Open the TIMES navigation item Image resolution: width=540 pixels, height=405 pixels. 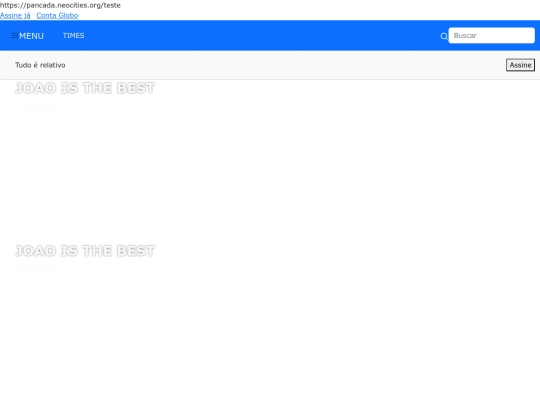click(x=73, y=35)
